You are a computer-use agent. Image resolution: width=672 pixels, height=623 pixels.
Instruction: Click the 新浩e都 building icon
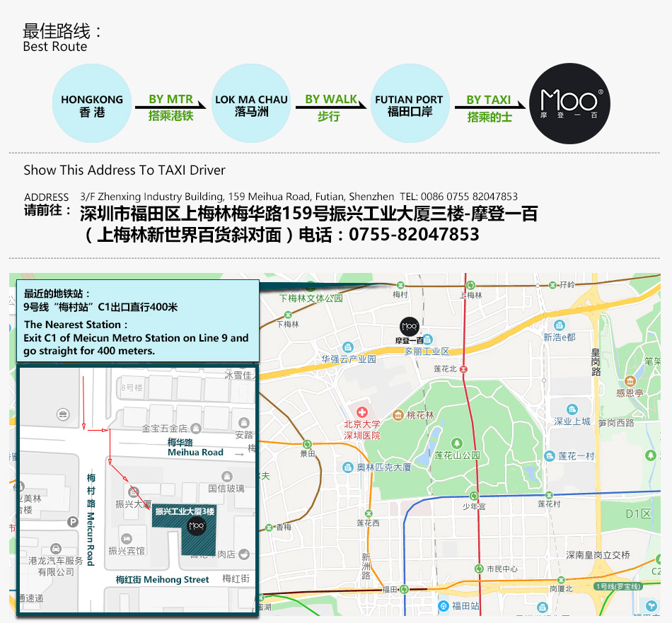click(560, 325)
